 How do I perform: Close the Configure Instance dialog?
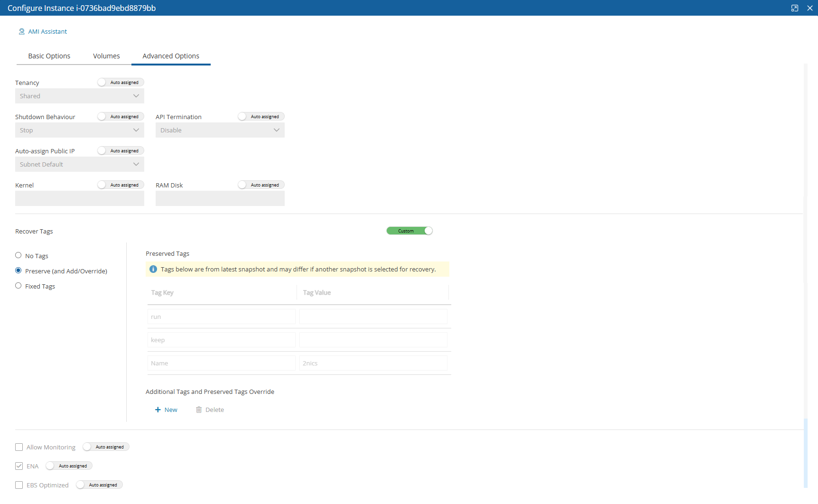pos(810,8)
